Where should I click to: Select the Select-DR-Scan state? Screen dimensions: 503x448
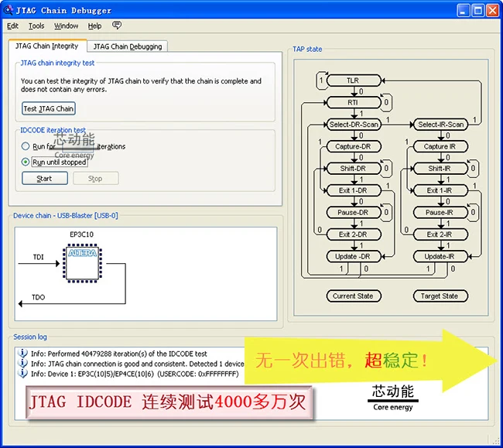tap(354, 125)
